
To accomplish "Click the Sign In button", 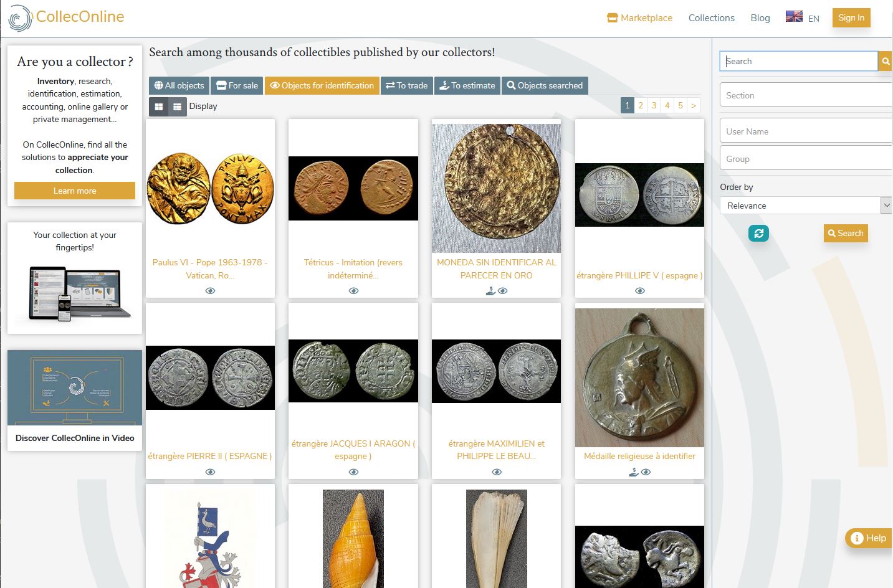I will (x=851, y=17).
